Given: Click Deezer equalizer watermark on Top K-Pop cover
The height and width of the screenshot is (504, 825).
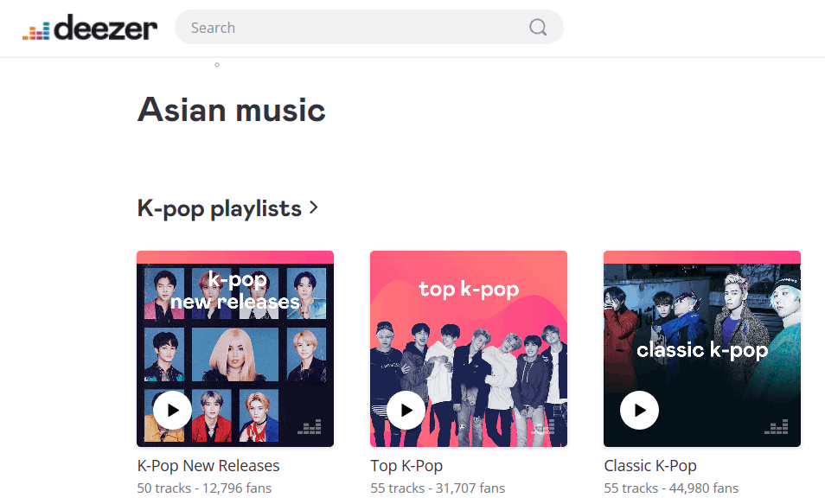Looking at the screenshot, I should 543,427.
